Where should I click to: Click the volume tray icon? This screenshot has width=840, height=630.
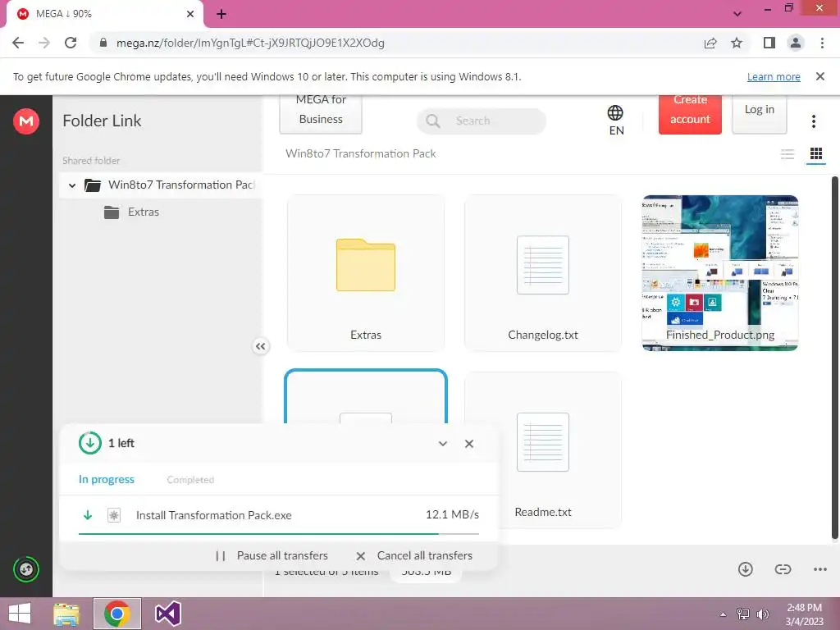point(762,614)
